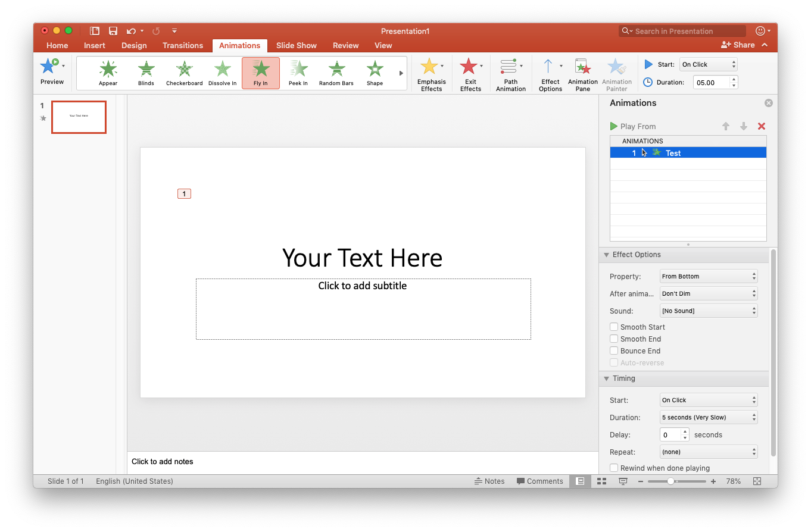Image resolution: width=811 pixels, height=532 pixels.
Task: Open the Transitions tab
Action: point(183,45)
